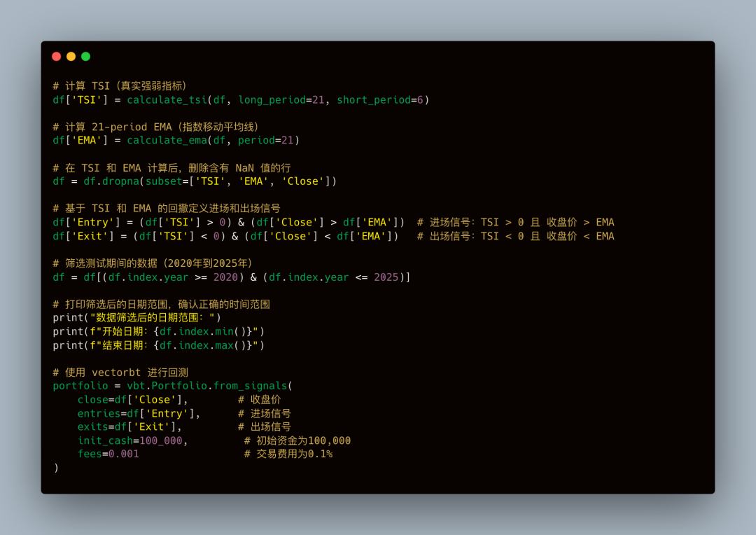This screenshot has height=535, width=756.
Task: Click print line '数据筛选后的日期范围'
Action: click(137, 317)
